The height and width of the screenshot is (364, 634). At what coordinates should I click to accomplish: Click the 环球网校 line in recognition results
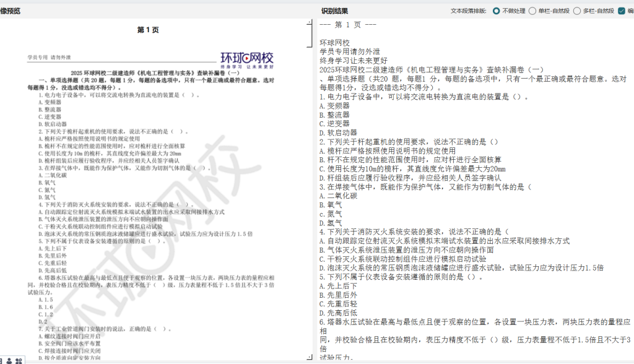click(x=335, y=43)
